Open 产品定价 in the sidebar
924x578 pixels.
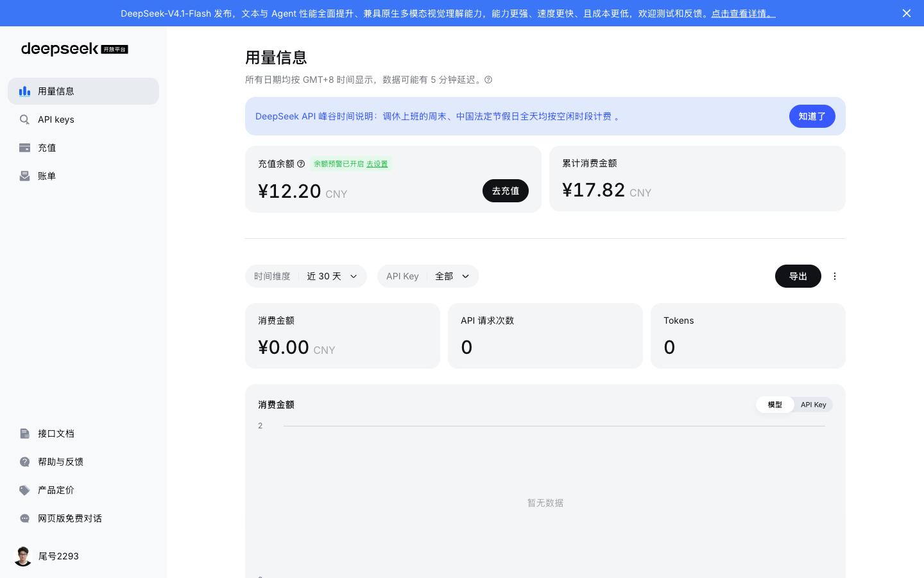pos(83,490)
